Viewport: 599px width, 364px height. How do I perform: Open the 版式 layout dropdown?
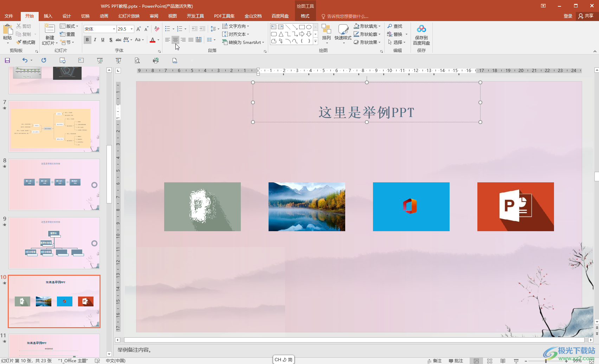point(69,26)
